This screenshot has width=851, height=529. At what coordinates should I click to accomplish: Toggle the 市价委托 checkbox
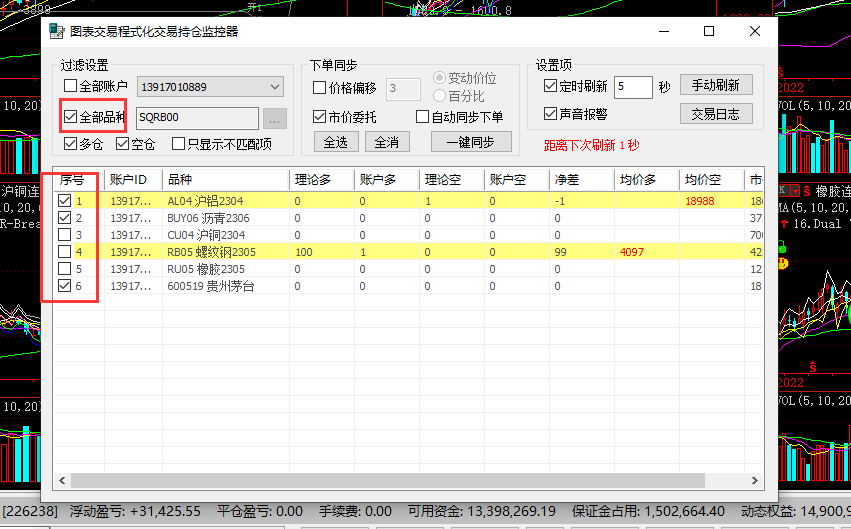(320, 117)
